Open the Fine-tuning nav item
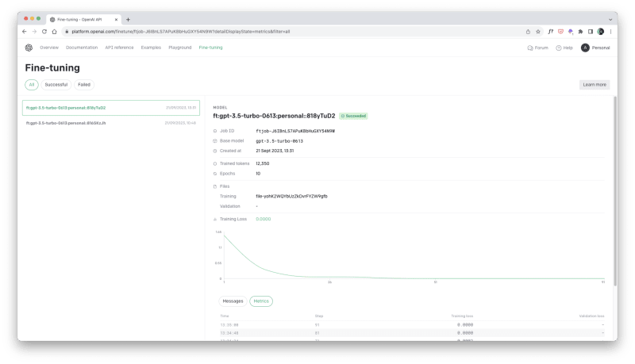 tap(210, 48)
